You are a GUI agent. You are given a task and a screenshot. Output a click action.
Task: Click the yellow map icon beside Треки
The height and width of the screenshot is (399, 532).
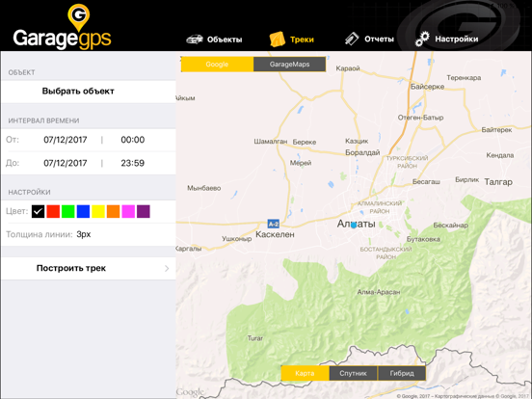[278, 40]
